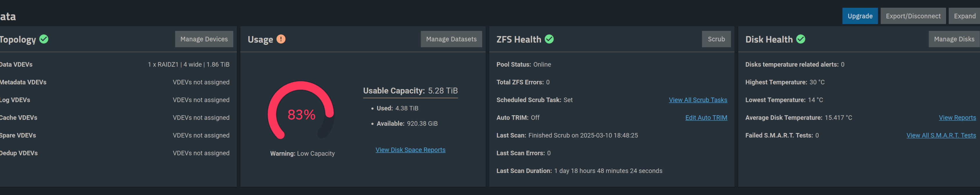
Task: Start a Scrub from ZFS Health
Action: [716, 39]
